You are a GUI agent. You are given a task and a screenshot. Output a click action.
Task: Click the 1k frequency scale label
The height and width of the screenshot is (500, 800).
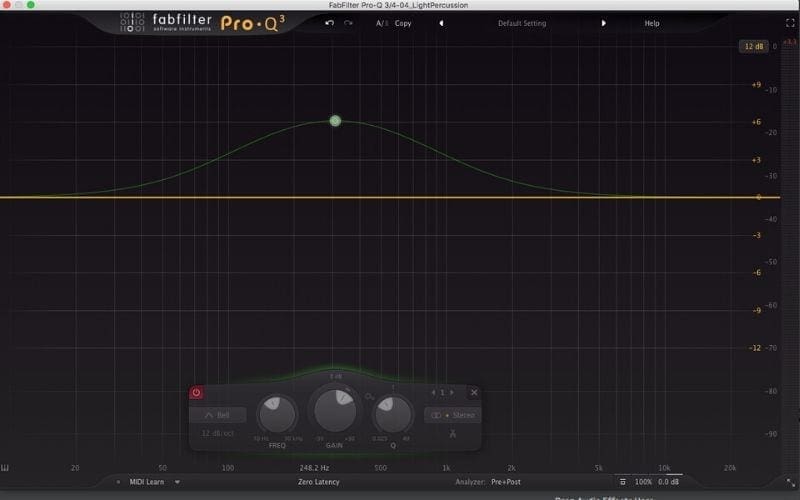pyautogui.click(x=446, y=468)
